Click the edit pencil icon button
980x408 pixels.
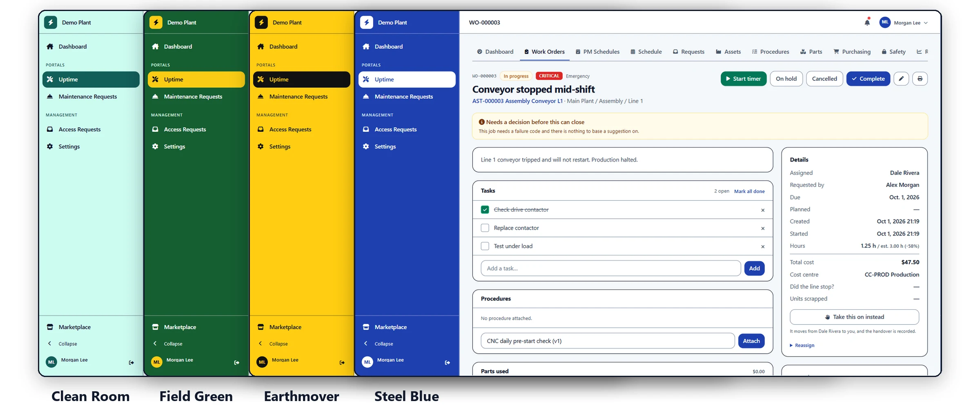[x=901, y=79]
